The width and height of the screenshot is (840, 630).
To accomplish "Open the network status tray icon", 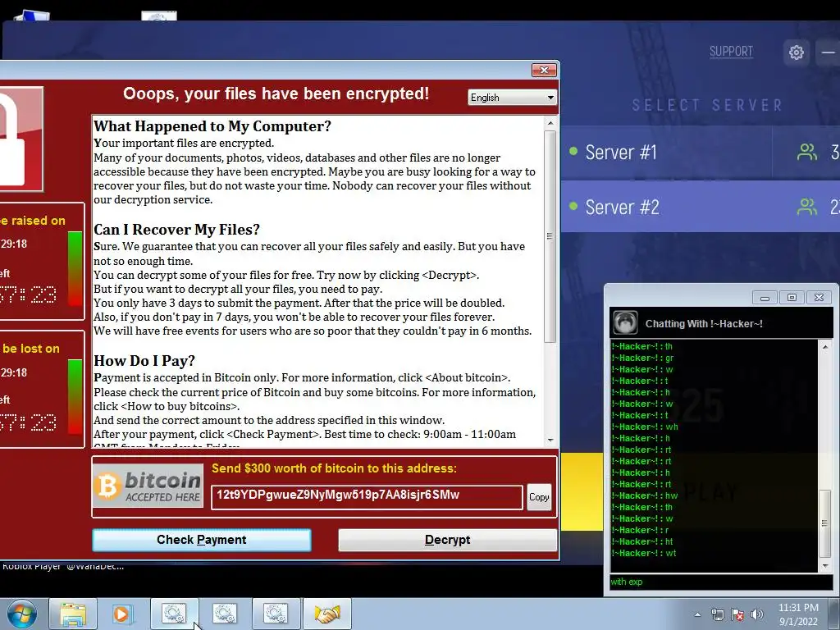I will point(717,614).
